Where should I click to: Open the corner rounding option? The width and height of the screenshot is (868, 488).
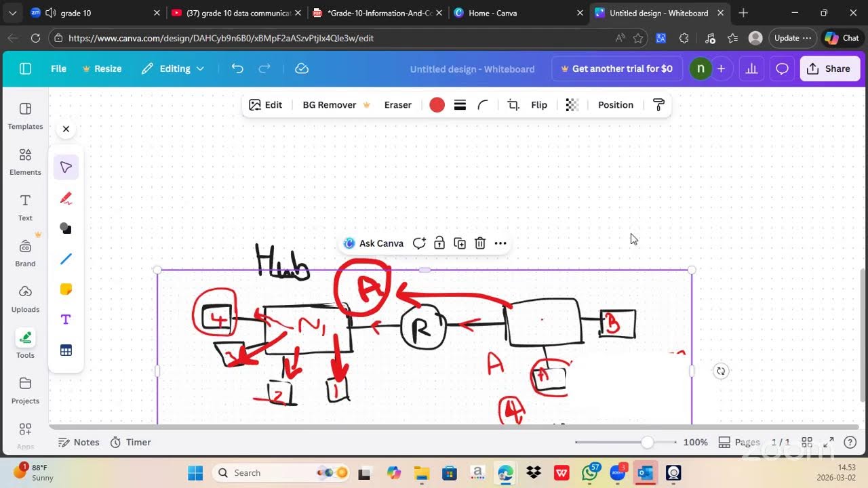click(x=483, y=105)
